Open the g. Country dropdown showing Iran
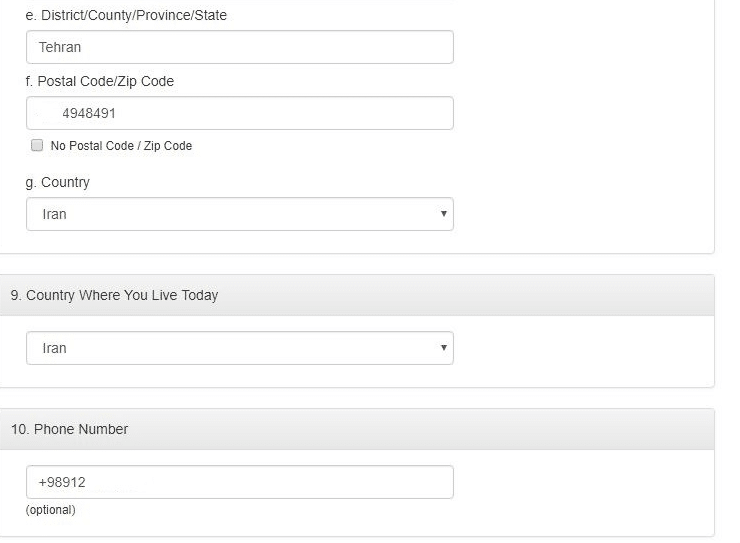Viewport: 740px width, 543px height. pos(240,214)
